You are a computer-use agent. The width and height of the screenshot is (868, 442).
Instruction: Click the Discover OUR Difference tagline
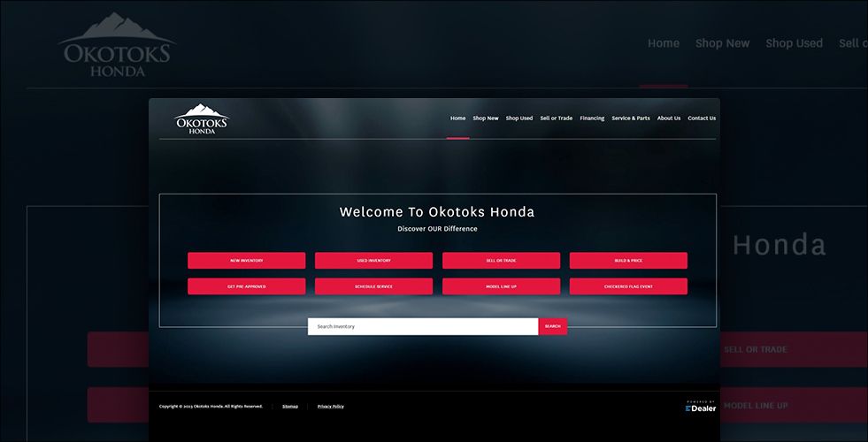437,229
